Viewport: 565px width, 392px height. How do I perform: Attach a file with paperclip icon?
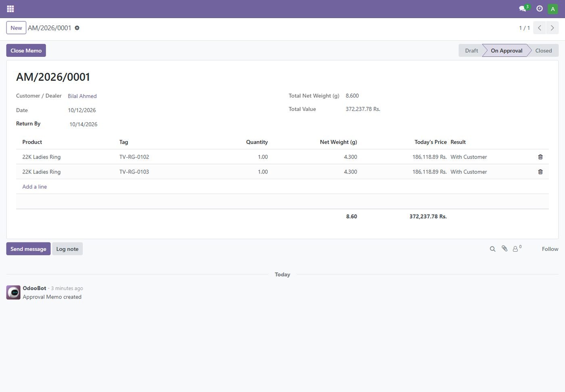[x=504, y=249]
